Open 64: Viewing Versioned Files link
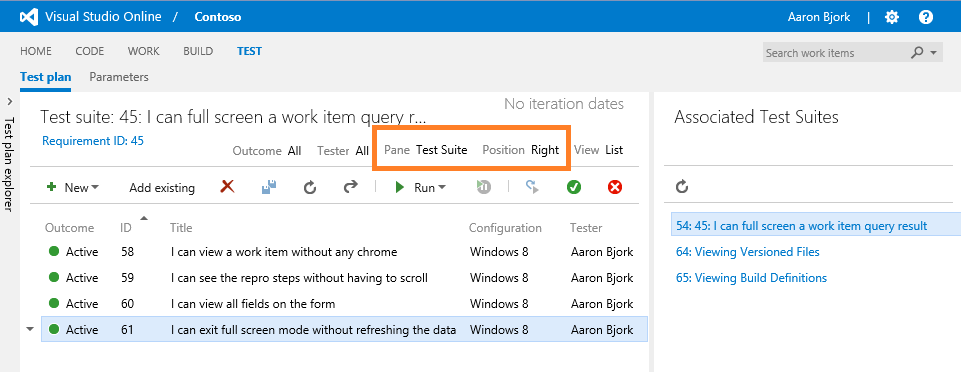 [748, 252]
